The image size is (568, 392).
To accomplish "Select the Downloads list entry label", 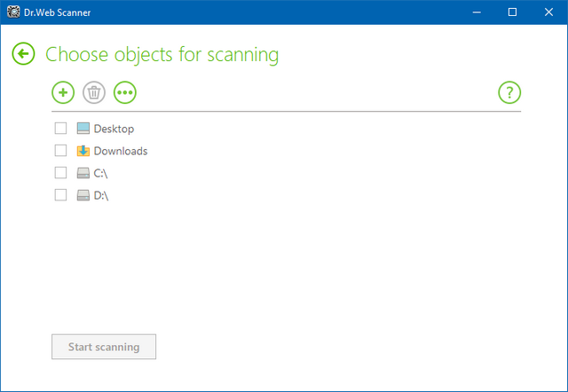I will pos(121,151).
